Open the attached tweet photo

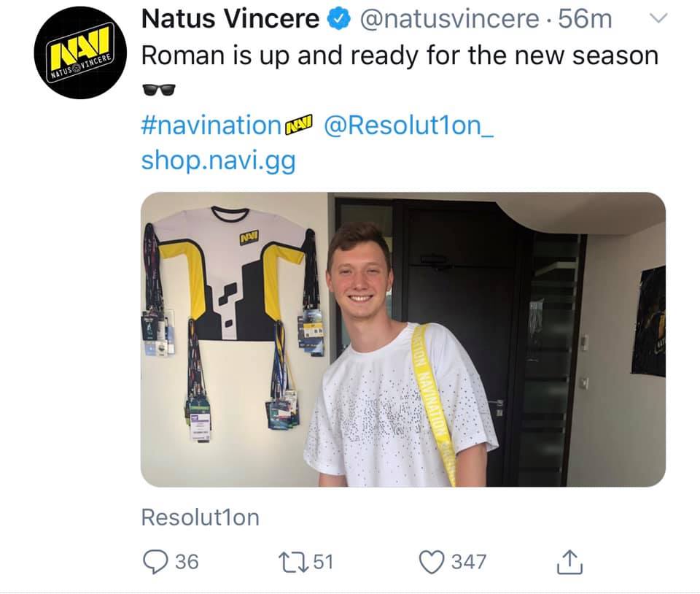coord(402,339)
